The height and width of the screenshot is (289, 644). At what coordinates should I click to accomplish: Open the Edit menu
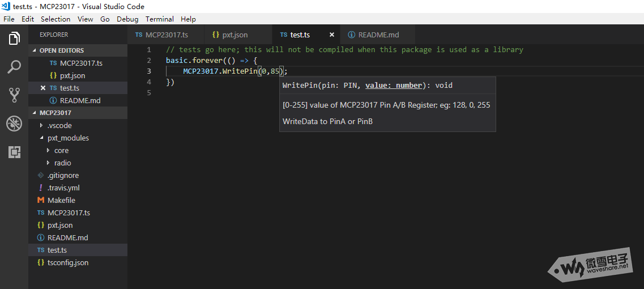pos(28,19)
